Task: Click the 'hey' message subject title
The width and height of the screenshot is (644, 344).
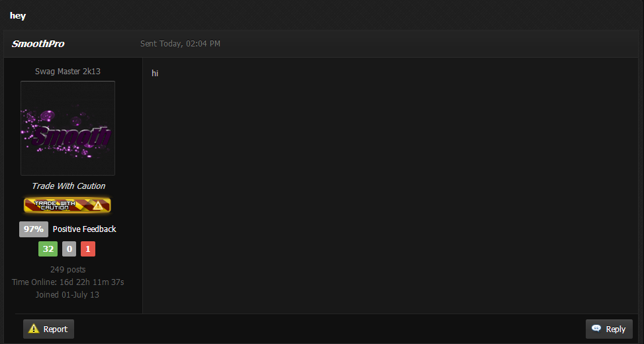Action: [x=18, y=16]
